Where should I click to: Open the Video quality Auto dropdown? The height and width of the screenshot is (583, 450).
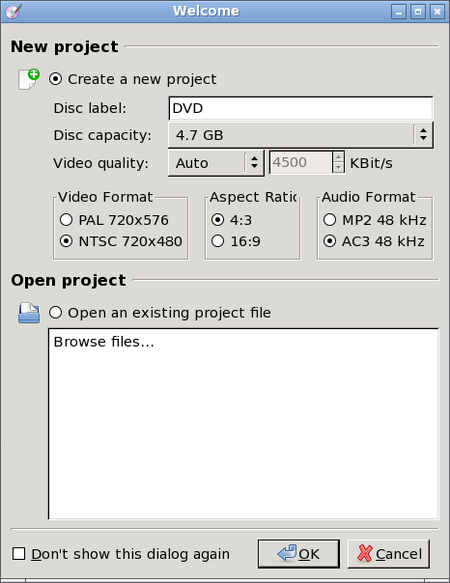(216, 163)
